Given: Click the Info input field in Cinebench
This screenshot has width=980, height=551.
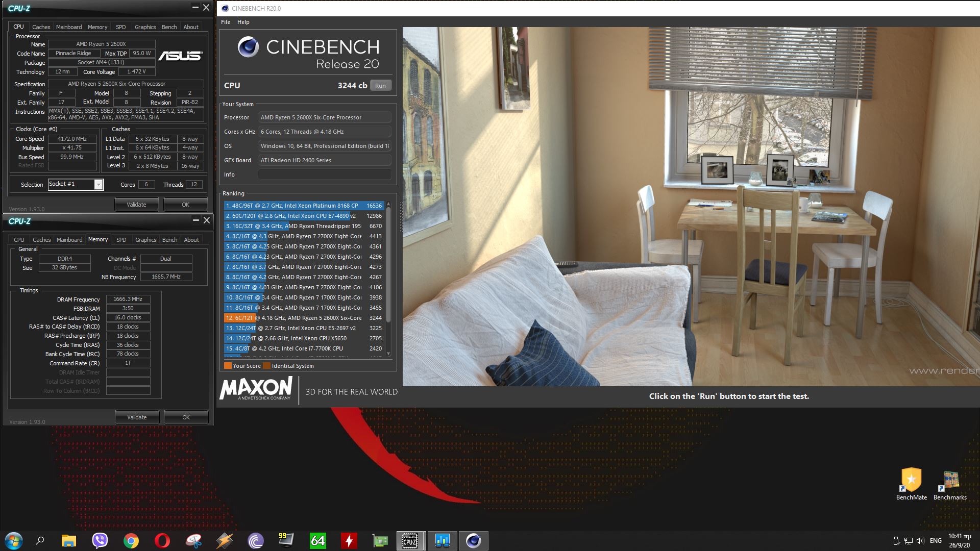Looking at the screenshot, I should (x=325, y=174).
